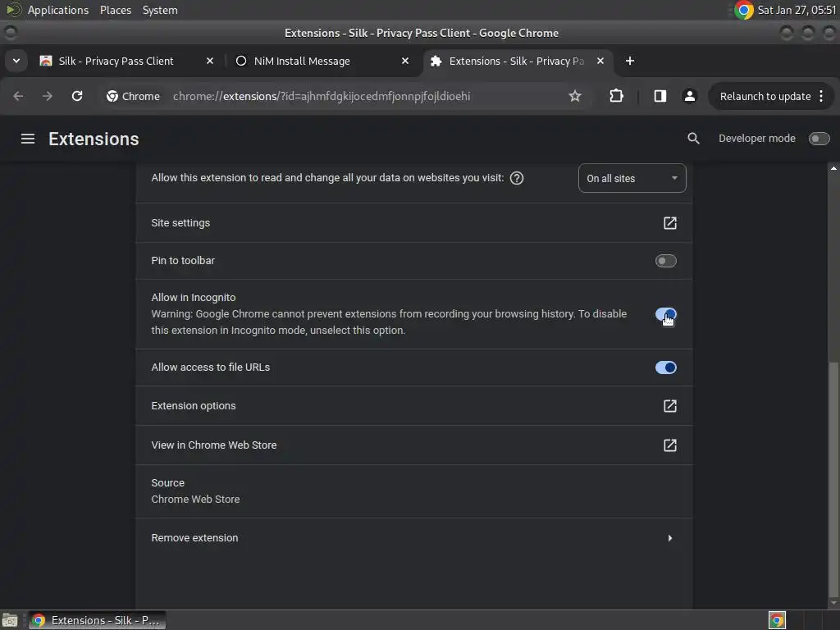This screenshot has width=840, height=630.
Task: Close the Extensions - Silk tab
Action: click(x=600, y=61)
